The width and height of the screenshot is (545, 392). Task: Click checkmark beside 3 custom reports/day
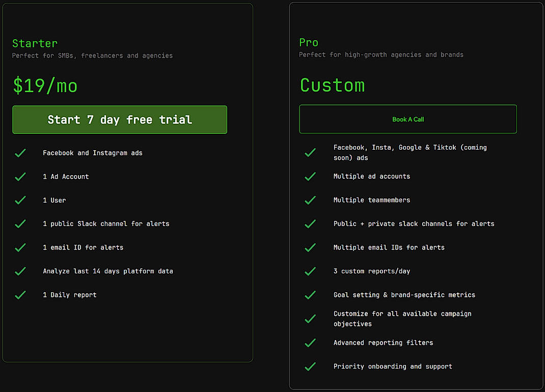click(x=310, y=271)
